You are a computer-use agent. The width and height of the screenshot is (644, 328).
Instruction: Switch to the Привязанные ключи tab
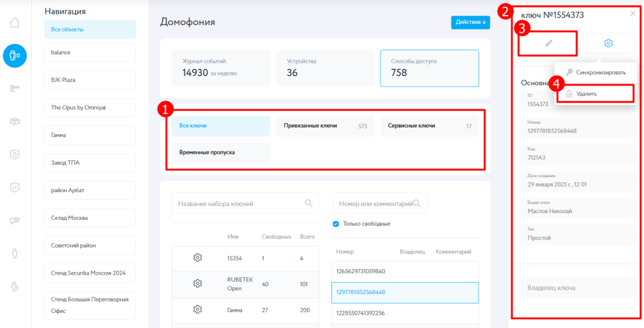point(325,126)
